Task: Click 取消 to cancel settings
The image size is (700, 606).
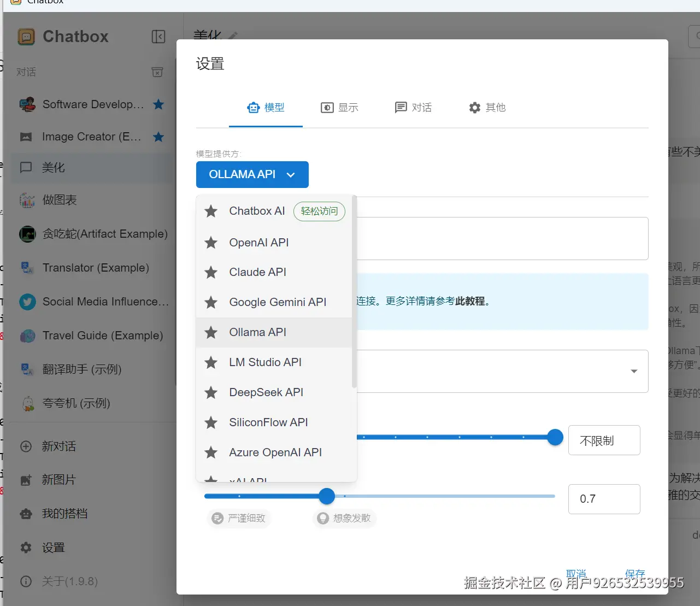Action: pos(576,574)
